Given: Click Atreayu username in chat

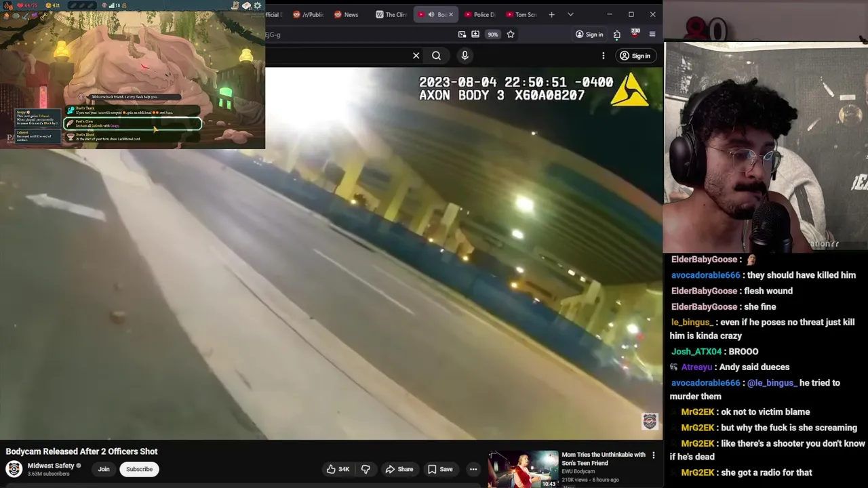Looking at the screenshot, I should pyautogui.click(x=696, y=367).
